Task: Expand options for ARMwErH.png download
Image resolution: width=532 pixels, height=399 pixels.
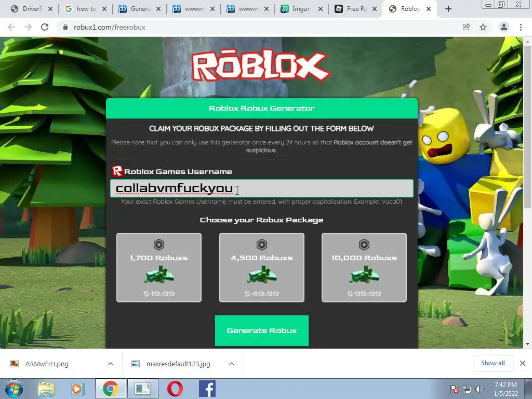Action: 111,364
